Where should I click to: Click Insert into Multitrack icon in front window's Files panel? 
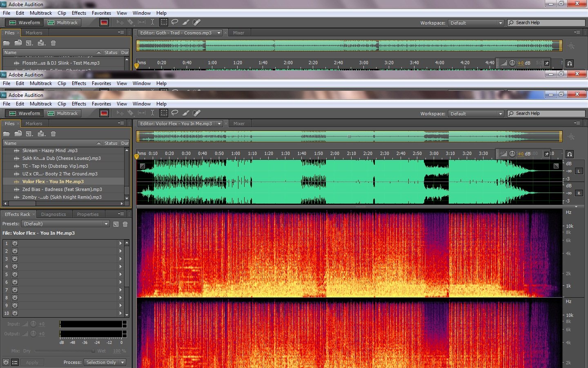coord(41,134)
